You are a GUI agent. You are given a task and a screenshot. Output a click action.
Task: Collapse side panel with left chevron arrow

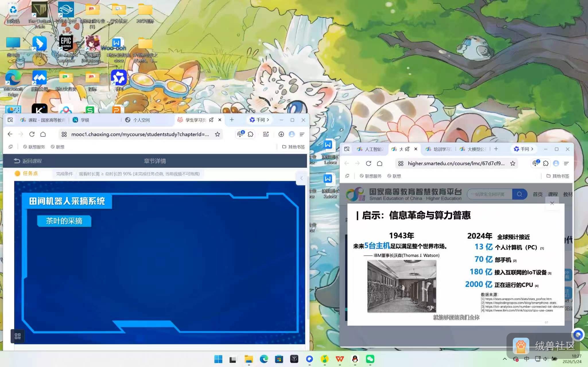[x=301, y=178]
